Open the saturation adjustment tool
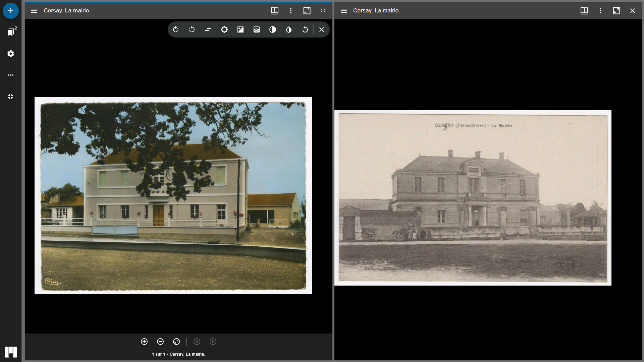The height and width of the screenshot is (362, 644). tap(257, 29)
